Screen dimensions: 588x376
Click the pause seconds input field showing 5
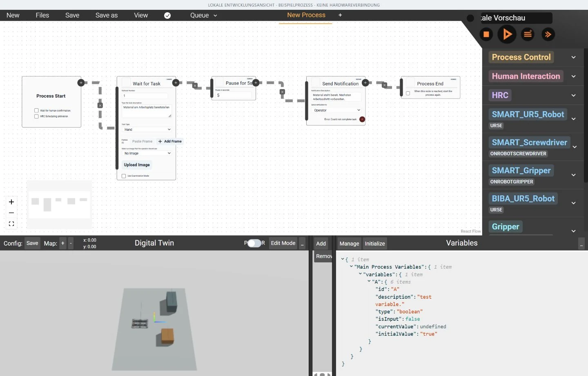click(234, 95)
